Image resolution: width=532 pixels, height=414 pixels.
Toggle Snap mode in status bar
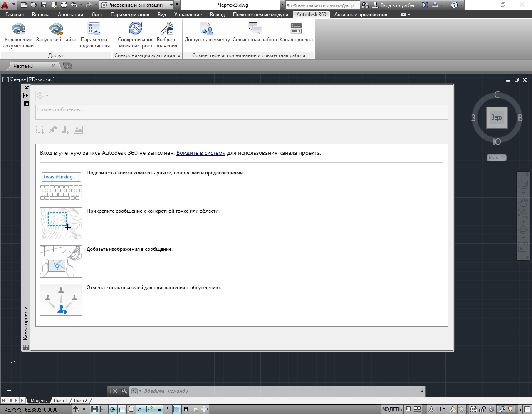click(x=85, y=409)
